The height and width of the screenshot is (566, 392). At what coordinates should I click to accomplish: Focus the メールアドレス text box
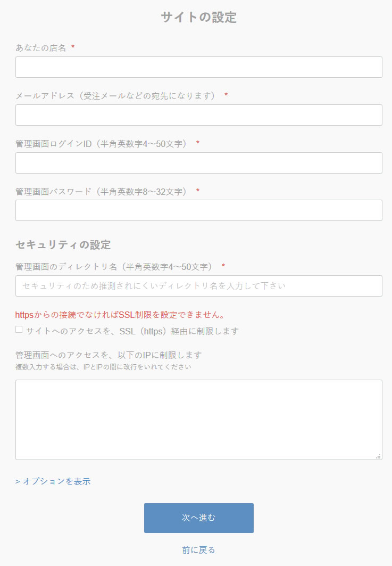pyautogui.click(x=198, y=115)
